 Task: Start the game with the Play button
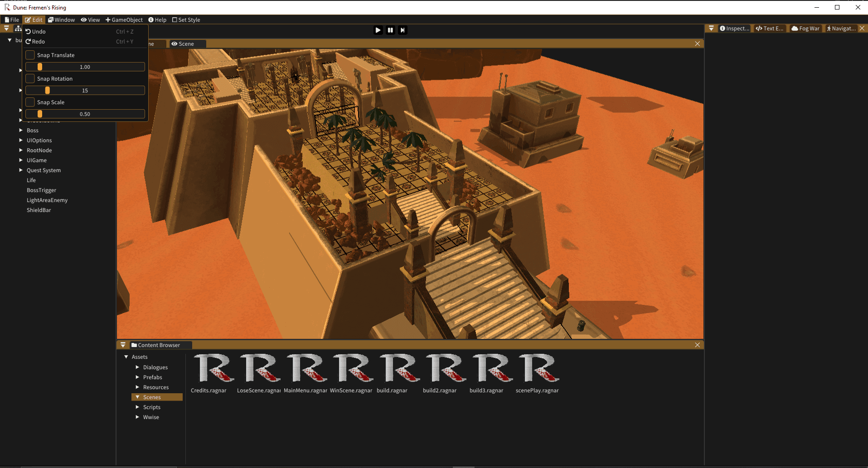[x=378, y=30]
